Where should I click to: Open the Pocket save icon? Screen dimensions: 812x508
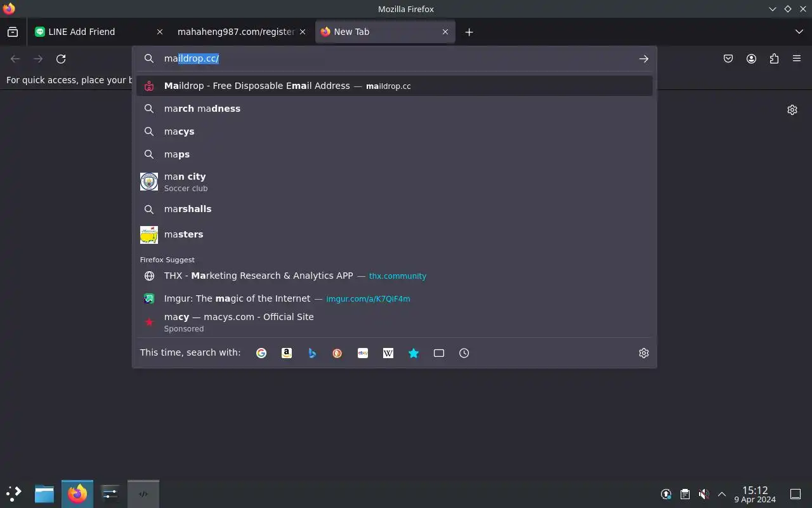[728, 58]
